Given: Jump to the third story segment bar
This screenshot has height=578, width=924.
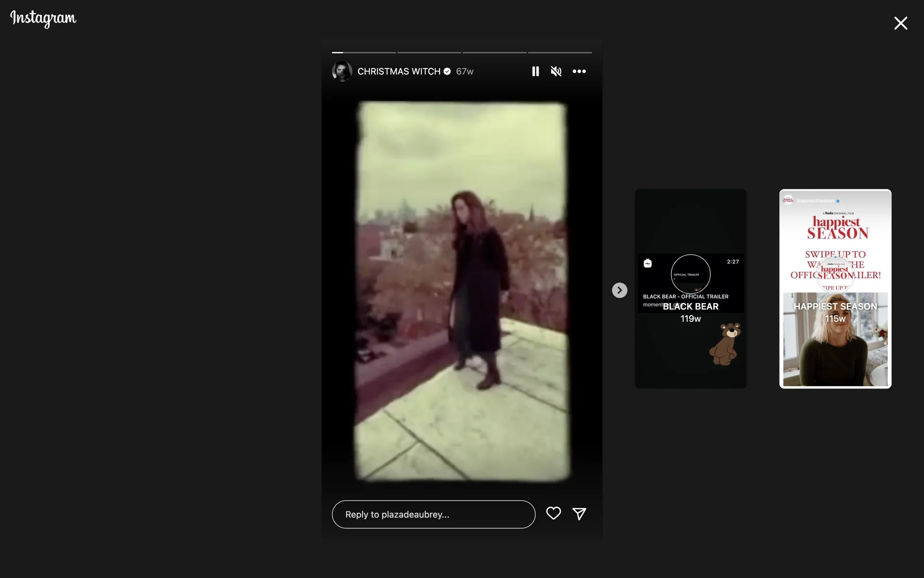Looking at the screenshot, I should coord(494,53).
